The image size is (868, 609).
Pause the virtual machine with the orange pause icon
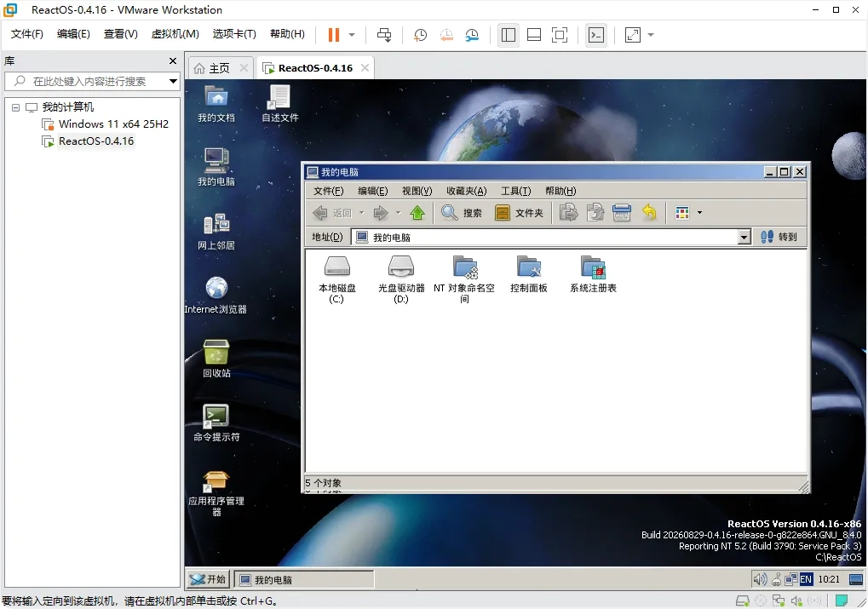(x=333, y=35)
